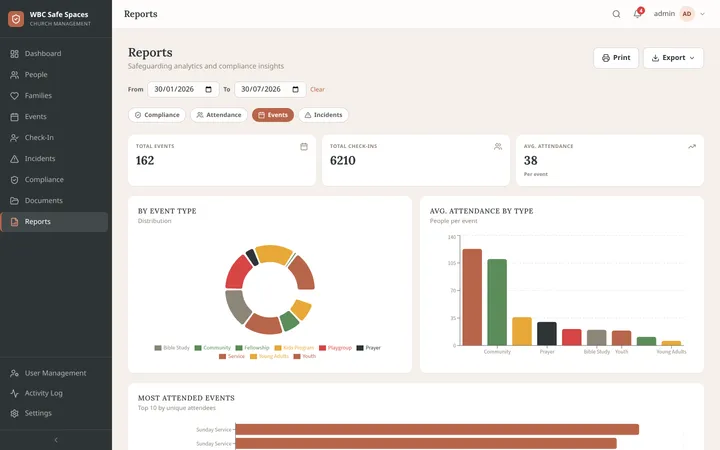The width and height of the screenshot is (720, 450).
Task: Collapse the sidebar with the chevron
Action: [x=56, y=440]
